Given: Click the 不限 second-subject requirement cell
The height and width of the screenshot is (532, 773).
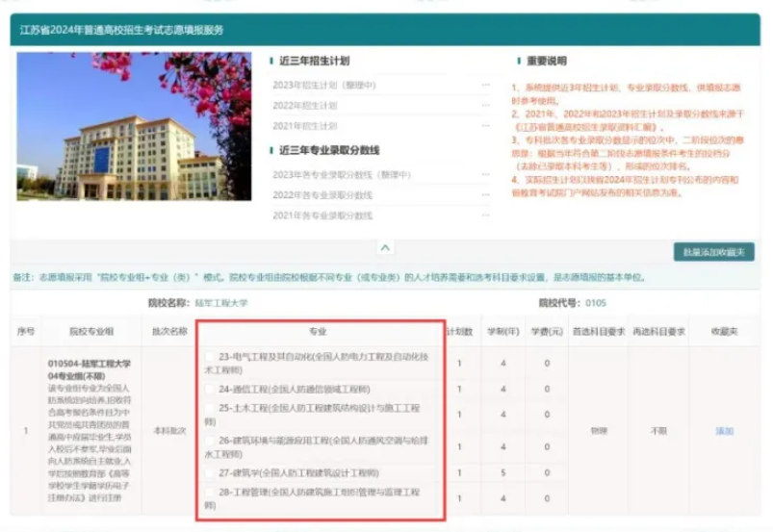Looking at the screenshot, I should tap(659, 431).
